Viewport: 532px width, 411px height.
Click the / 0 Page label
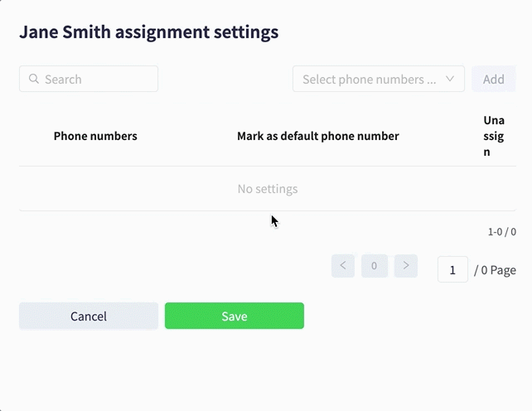(495, 270)
